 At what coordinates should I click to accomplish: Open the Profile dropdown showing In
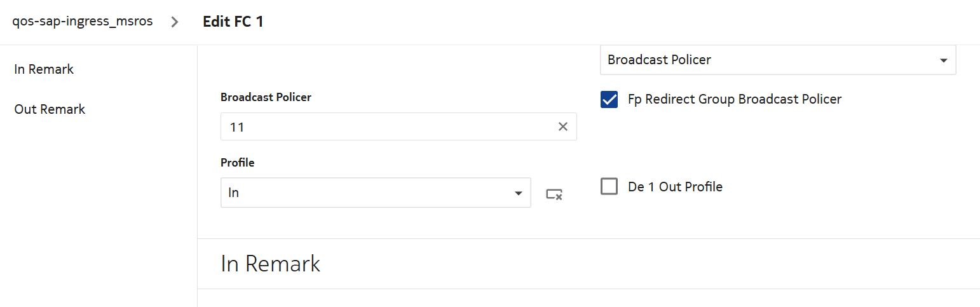(x=375, y=193)
